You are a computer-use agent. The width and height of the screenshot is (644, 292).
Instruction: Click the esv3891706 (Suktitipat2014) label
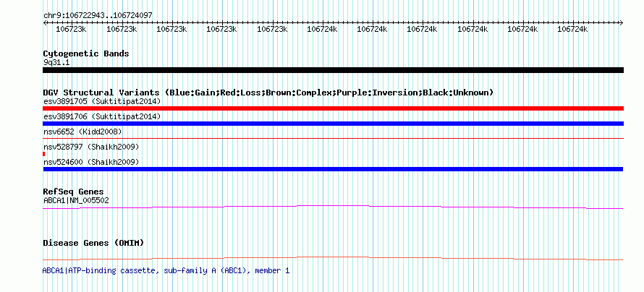(x=102, y=116)
